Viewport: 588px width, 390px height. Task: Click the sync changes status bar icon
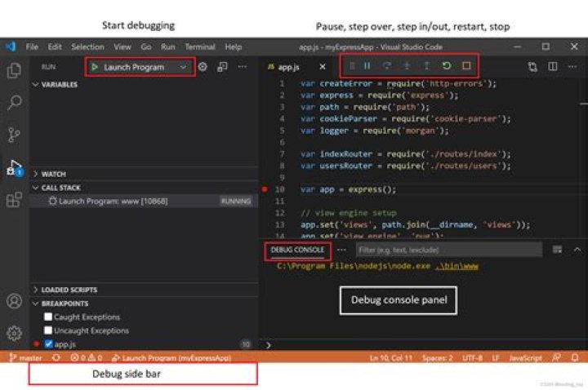point(56,358)
